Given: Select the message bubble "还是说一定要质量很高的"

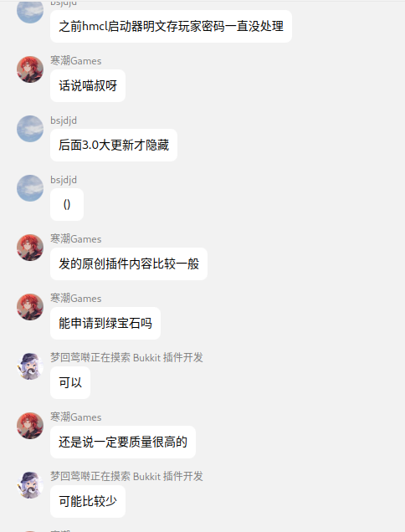Looking at the screenshot, I should click(x=123, y=442).
